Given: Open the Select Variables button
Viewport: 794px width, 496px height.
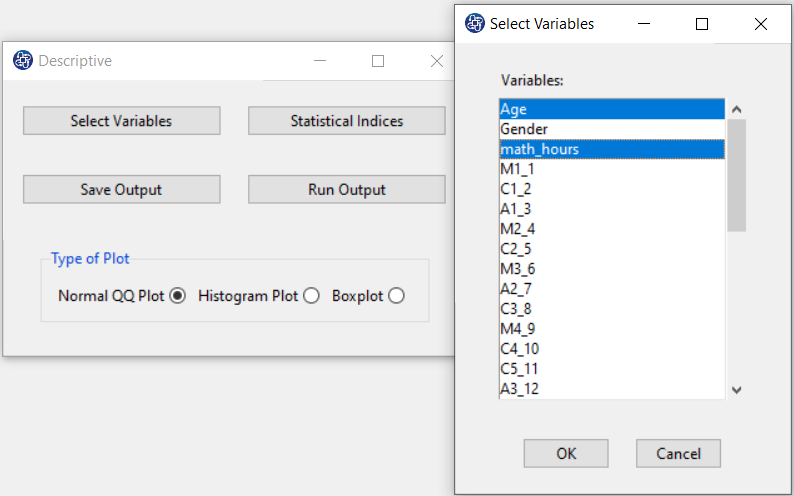Looking at the screenshot, I should click(x=122, y=120).
